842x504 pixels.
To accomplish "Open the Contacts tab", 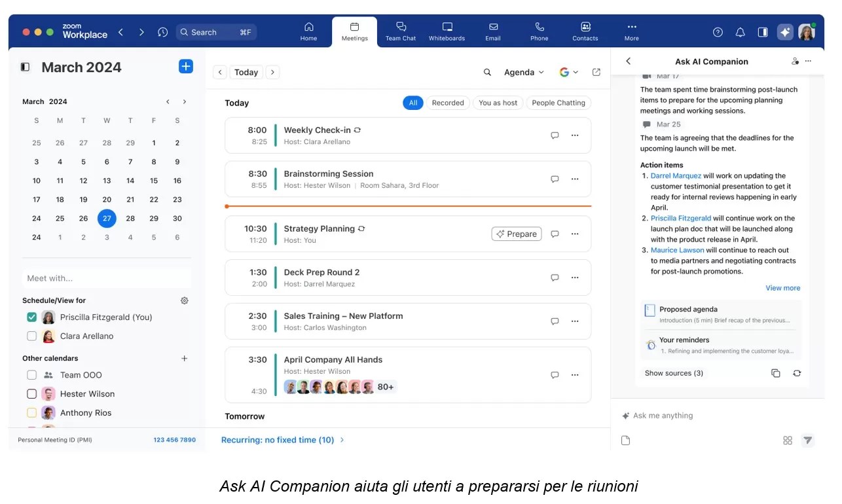I will click(x=585, y=31).
